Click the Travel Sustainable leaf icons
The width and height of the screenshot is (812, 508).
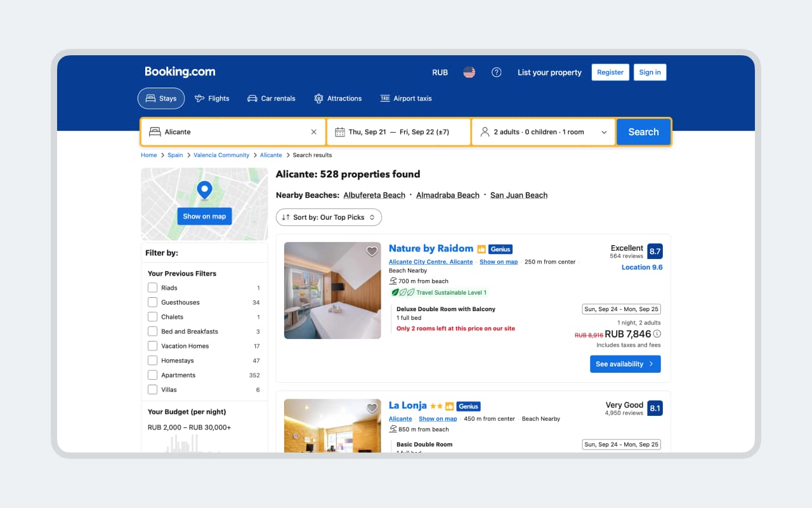(x=402, y=293)
